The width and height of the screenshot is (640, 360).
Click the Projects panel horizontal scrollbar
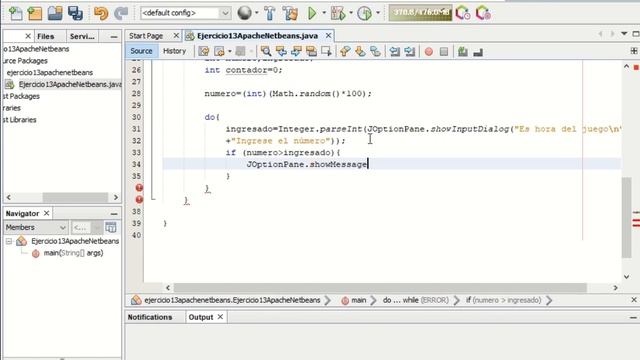click(75, 197)
